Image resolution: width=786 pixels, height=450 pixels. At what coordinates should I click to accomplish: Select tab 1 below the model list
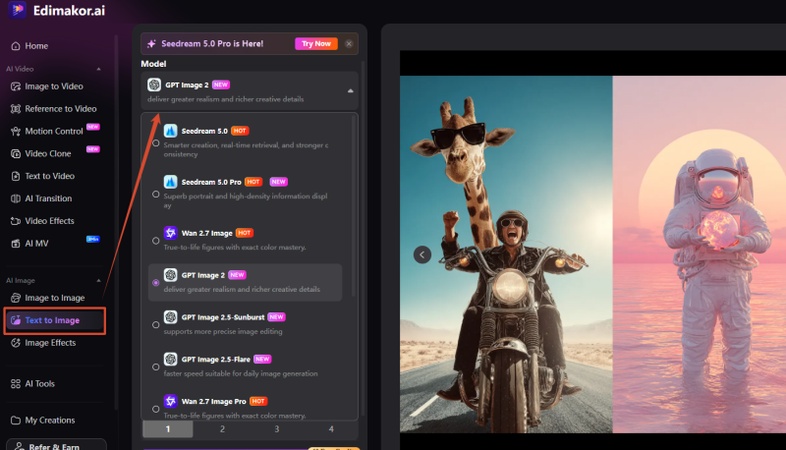[x=168, y=429]
